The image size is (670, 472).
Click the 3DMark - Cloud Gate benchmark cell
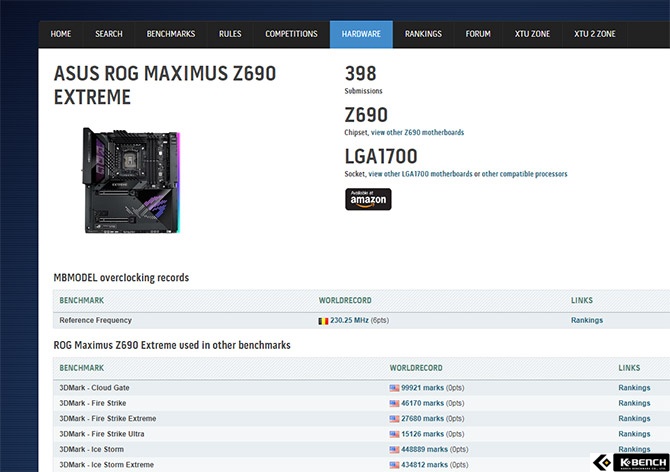click(x=94, y=388)
